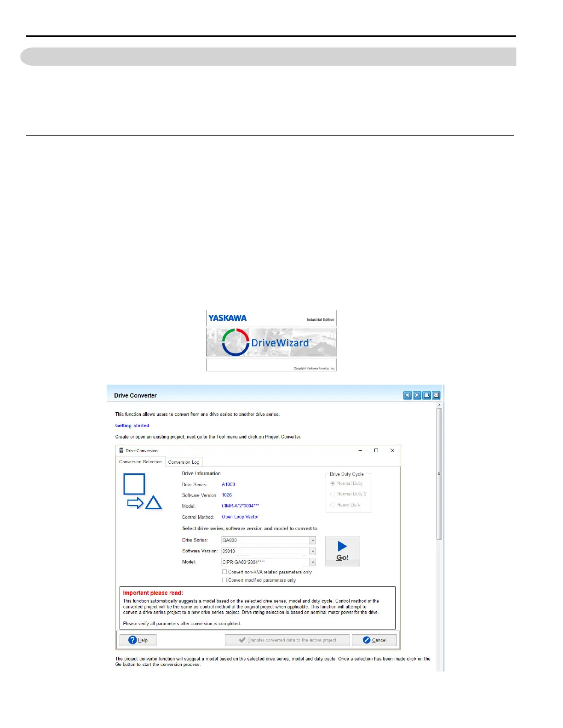The height and width of the screenshot is (728, 563).
Task: Click the Cancel button
Action: click(x=374, y=640)
